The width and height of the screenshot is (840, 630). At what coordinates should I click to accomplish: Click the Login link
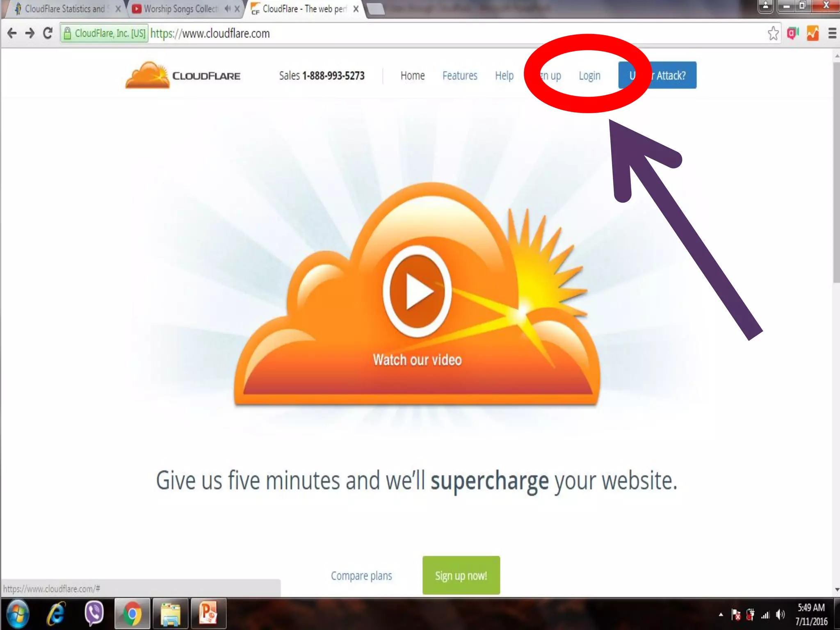[589, 76]
